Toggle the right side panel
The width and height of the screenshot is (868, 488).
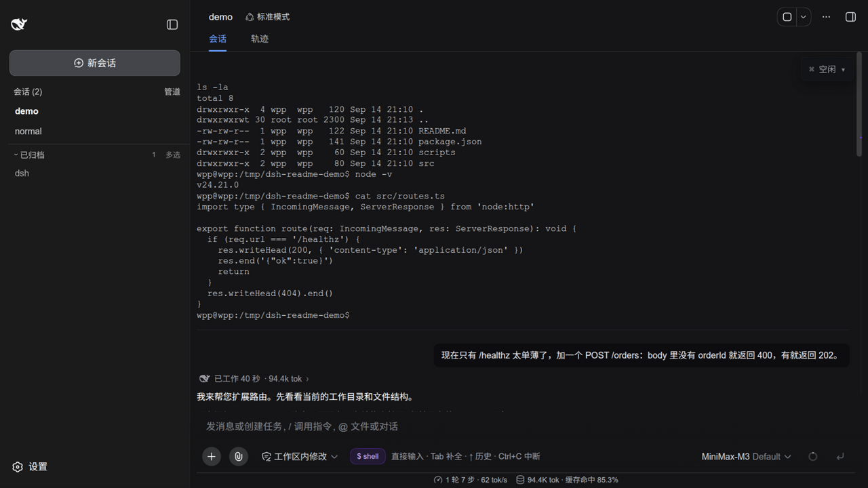coord(850,17)
